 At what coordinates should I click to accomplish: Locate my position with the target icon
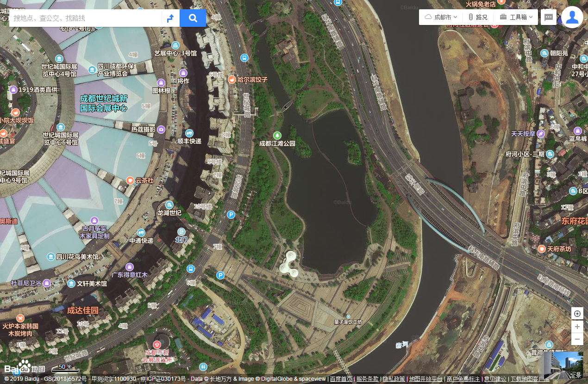pos(577,314)
